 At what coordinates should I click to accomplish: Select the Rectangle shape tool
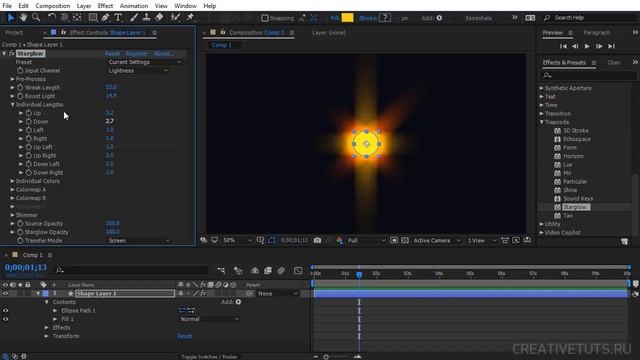click(93, 18)
